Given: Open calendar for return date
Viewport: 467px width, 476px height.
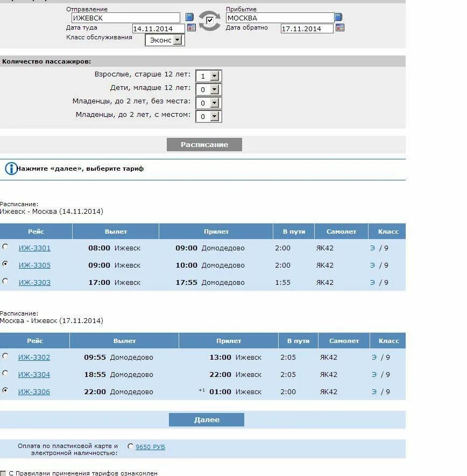Looking at the screenshot, I should [340, 27].
